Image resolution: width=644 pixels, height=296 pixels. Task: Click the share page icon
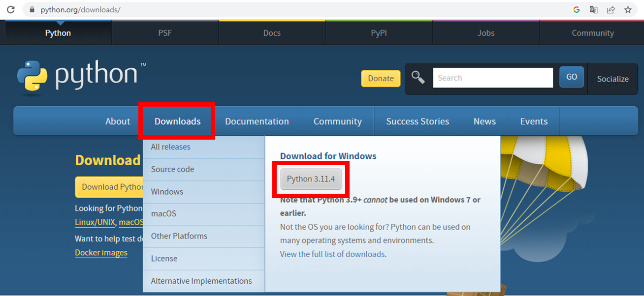pyautogui.click(x=611, y=9)
